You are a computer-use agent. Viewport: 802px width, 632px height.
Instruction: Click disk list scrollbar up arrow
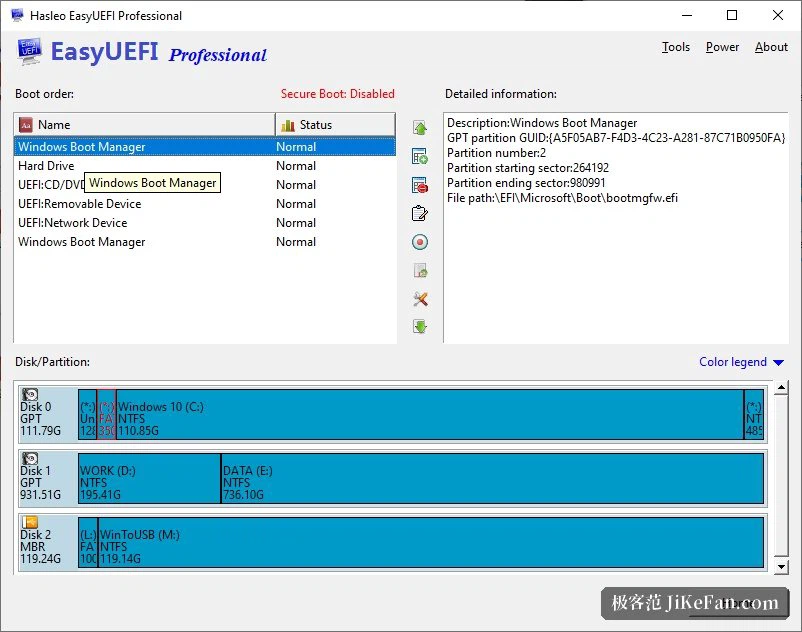(781, 388)
